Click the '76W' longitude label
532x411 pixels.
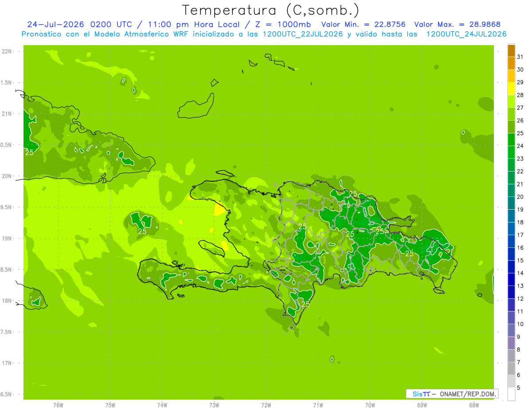pos(58,405)
